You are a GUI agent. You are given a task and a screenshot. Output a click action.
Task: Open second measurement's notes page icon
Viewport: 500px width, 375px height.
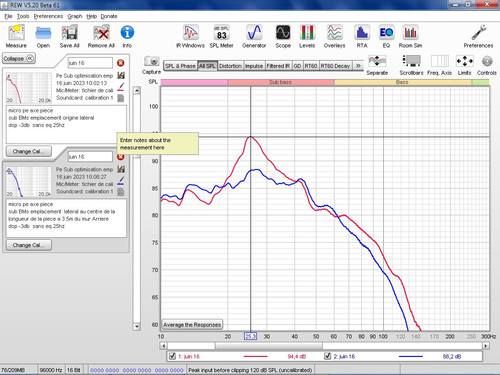click(x=121, y=192)
